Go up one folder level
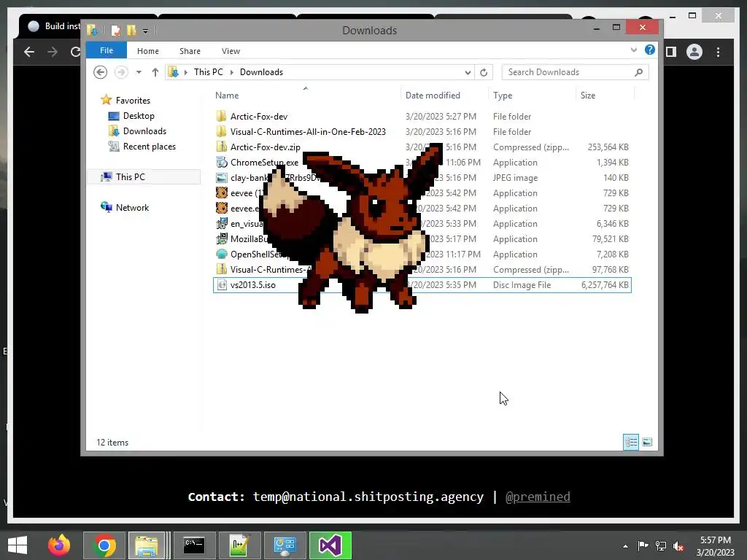The width and height of the screenshot is (747, 560). click(x=155, y=72)
